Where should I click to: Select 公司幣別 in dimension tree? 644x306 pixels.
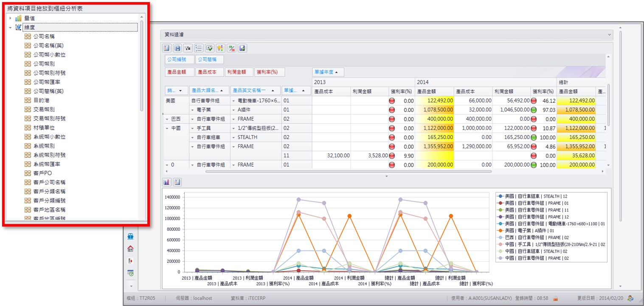(44, 64)
